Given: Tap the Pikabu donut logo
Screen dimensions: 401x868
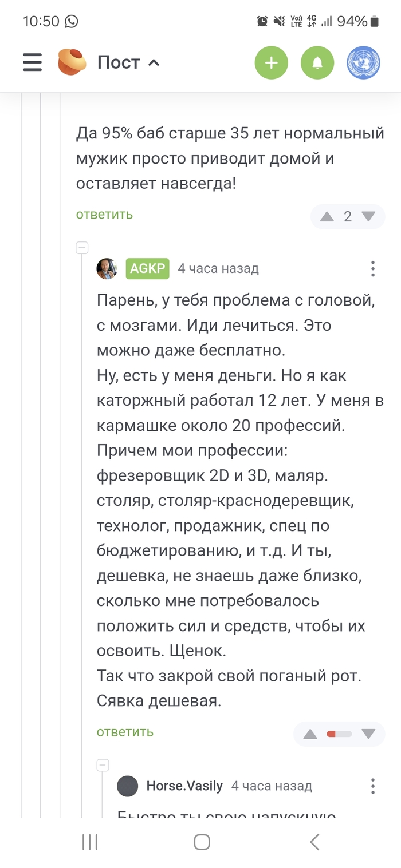Looking at the screenshot, I should [72, 62].
